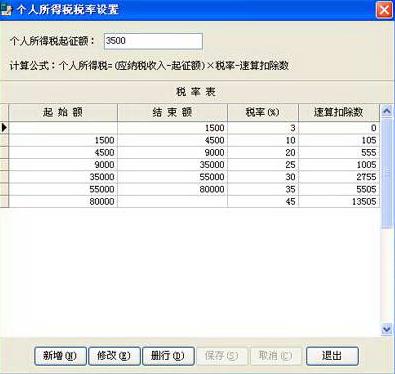Select the row selector for row starting 80000
The height and width of the screenshot is (374, 395).
4,201
